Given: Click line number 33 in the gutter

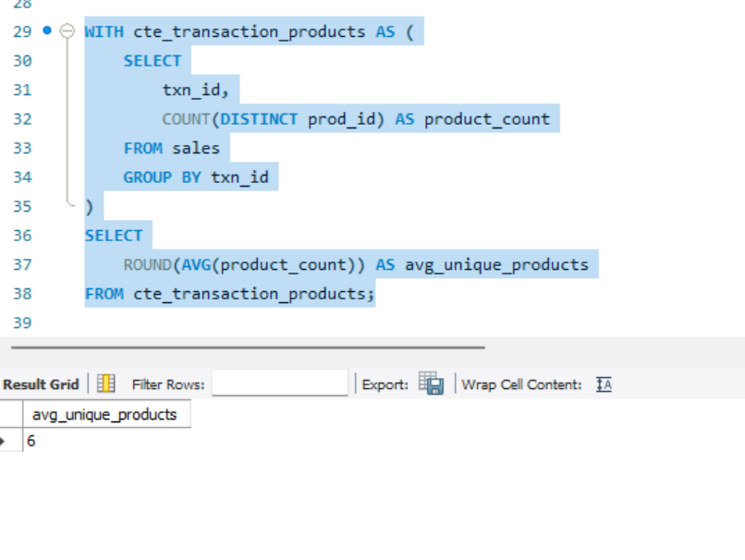Looking at the screenshot, I should coord(22,147).
